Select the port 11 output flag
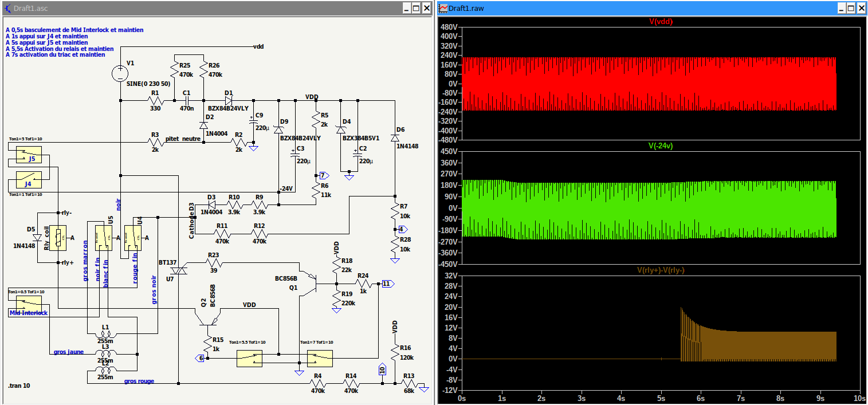 [387, 284]
